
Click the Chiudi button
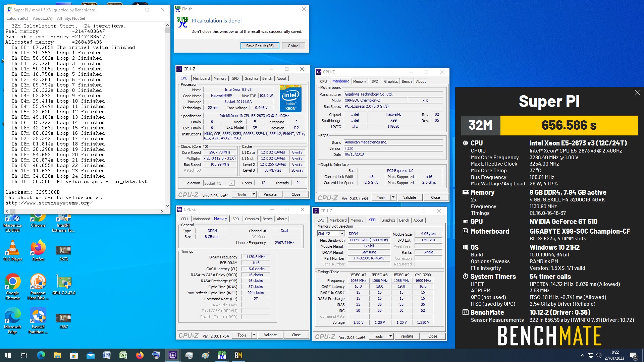click(293, 46)
